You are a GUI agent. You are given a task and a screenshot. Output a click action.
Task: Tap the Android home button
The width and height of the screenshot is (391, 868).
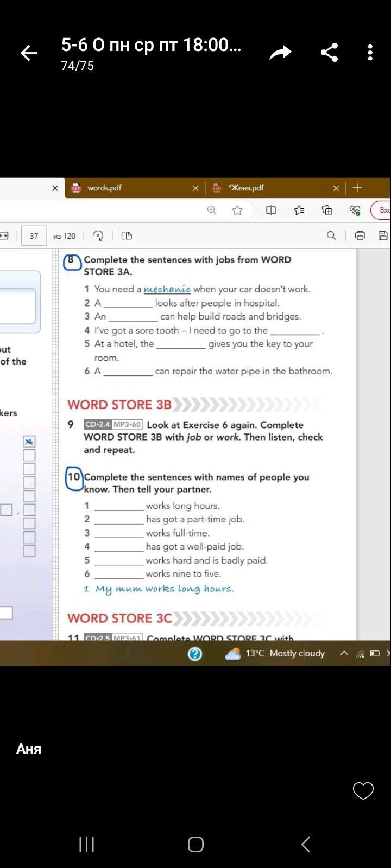[195, 844]
